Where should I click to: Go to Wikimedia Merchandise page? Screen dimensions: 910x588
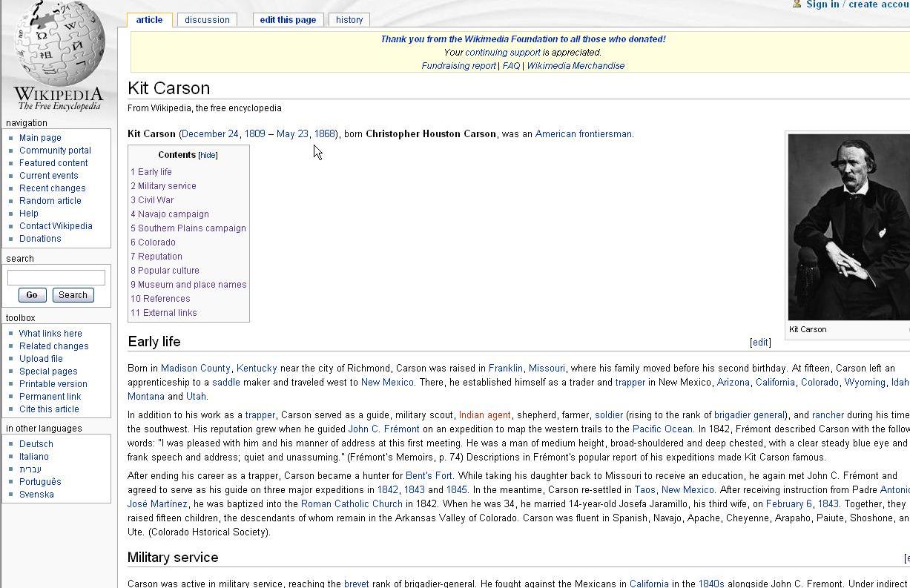click(x=576, y=66)
